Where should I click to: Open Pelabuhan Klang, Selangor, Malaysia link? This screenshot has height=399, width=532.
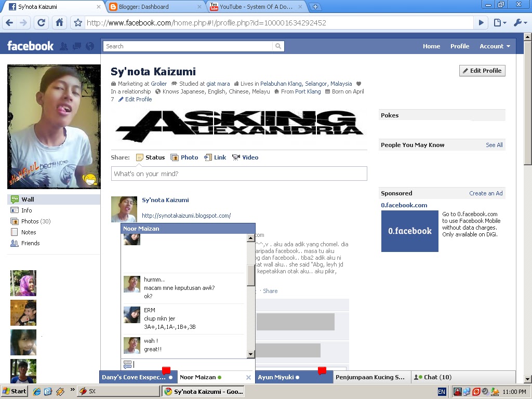click(x=306, y=84)
